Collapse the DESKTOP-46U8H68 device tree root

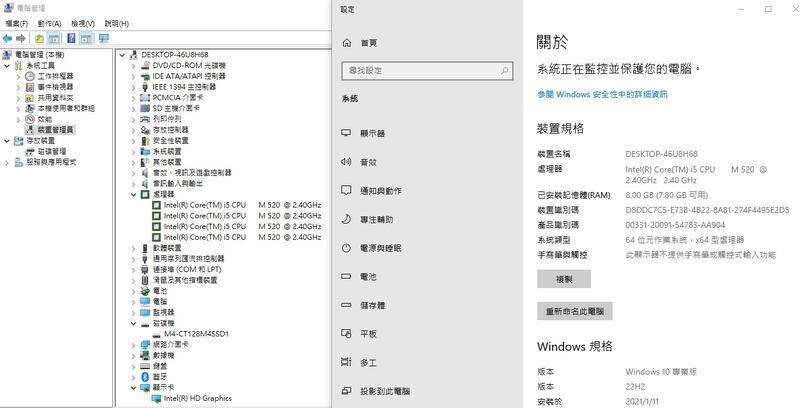pyautogui.click(x=122, y=55)
